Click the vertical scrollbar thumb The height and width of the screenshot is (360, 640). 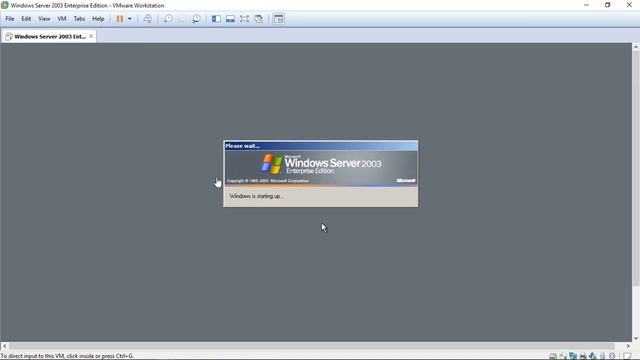tap(636, 168)
